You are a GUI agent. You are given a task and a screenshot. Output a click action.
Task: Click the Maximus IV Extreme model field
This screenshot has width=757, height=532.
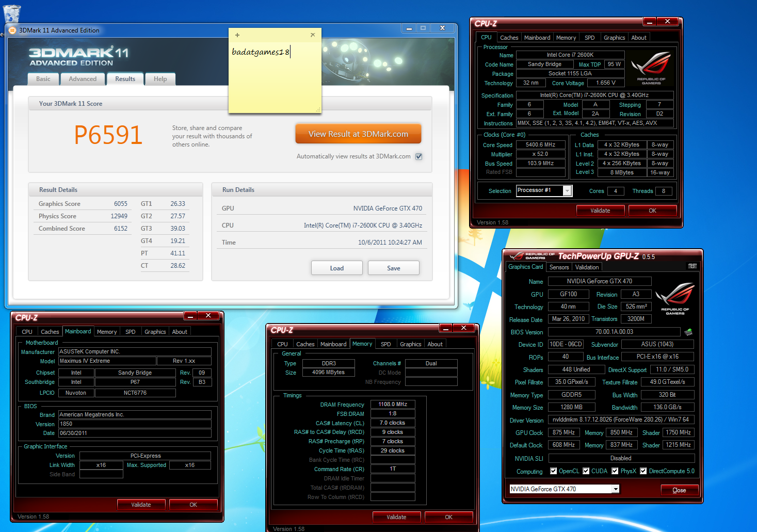pyautogui.click(x=107, y=361)
